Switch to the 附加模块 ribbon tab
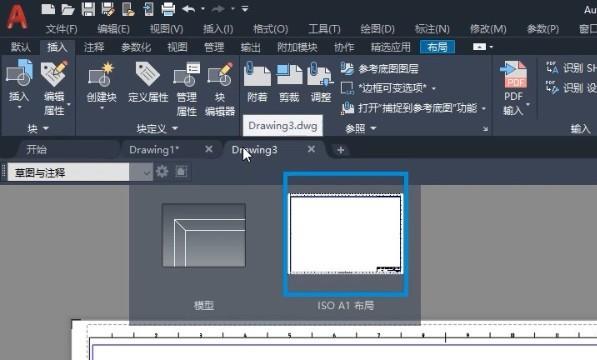597x360 pixels. click(x=297, y=47)
